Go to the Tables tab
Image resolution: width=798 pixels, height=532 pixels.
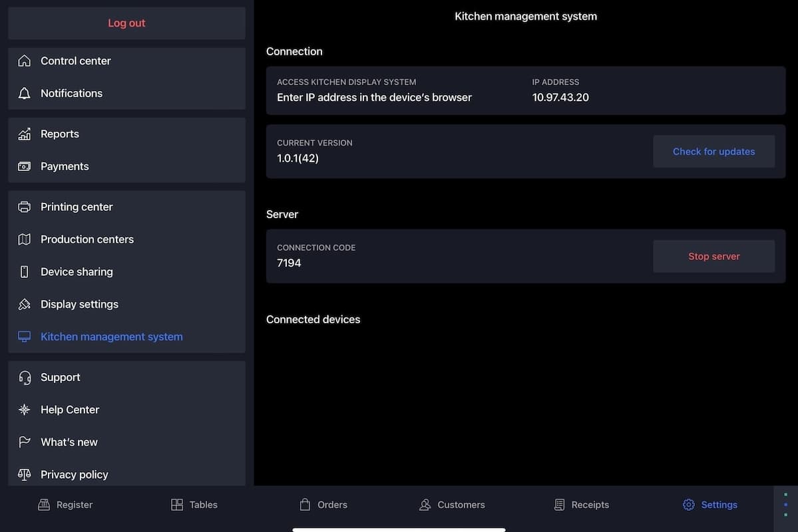pyautogui.click(x=194, y=505)
